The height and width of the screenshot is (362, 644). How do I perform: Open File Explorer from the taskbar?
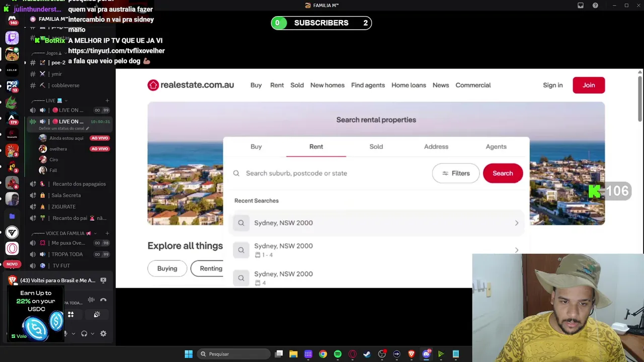(293, 354)
